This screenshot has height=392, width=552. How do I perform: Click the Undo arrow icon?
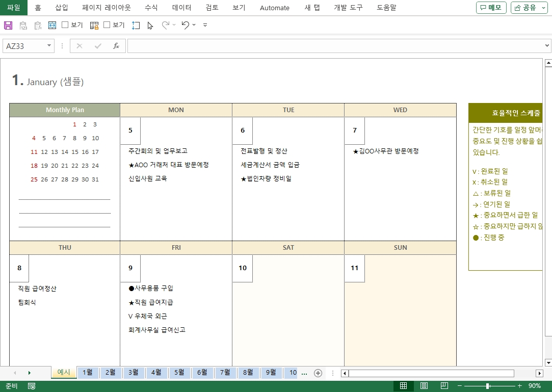point(185,25)
